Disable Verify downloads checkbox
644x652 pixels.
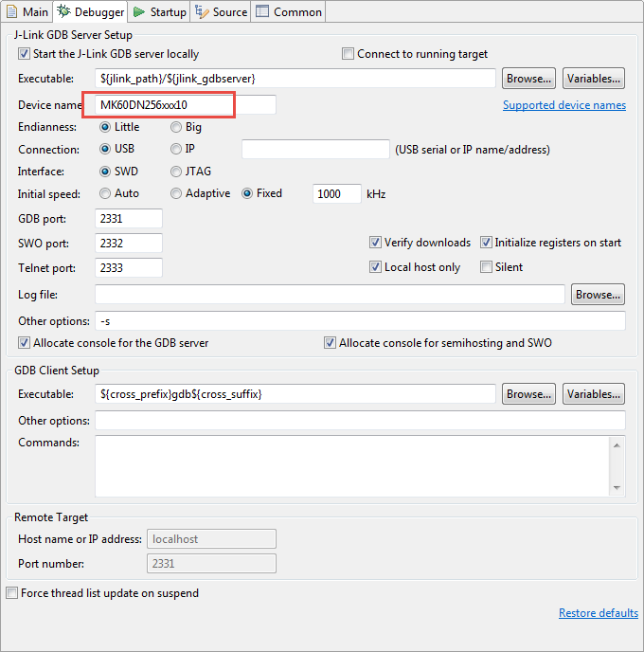pos(376,243)
